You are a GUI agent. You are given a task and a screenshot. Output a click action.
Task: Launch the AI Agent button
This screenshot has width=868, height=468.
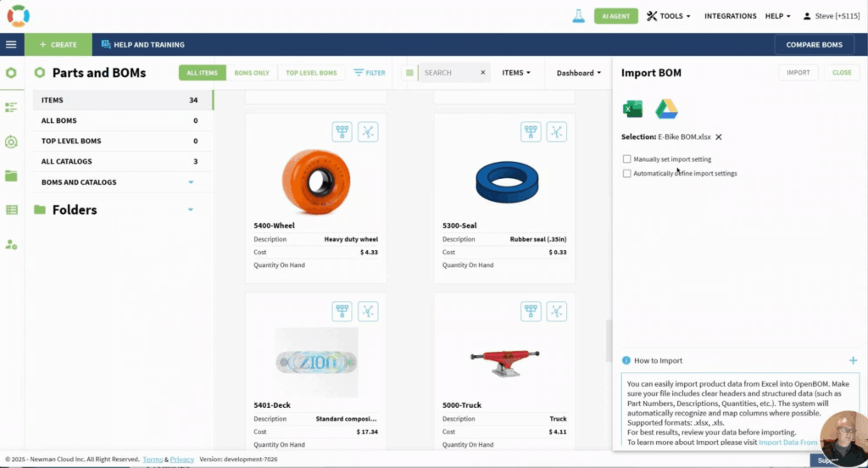click(615, 16)
